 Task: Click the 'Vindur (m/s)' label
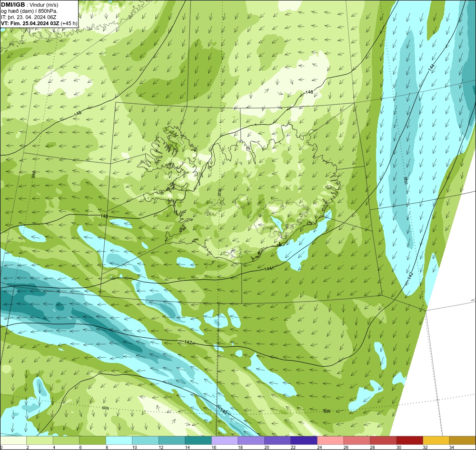(x=44, y=5)
